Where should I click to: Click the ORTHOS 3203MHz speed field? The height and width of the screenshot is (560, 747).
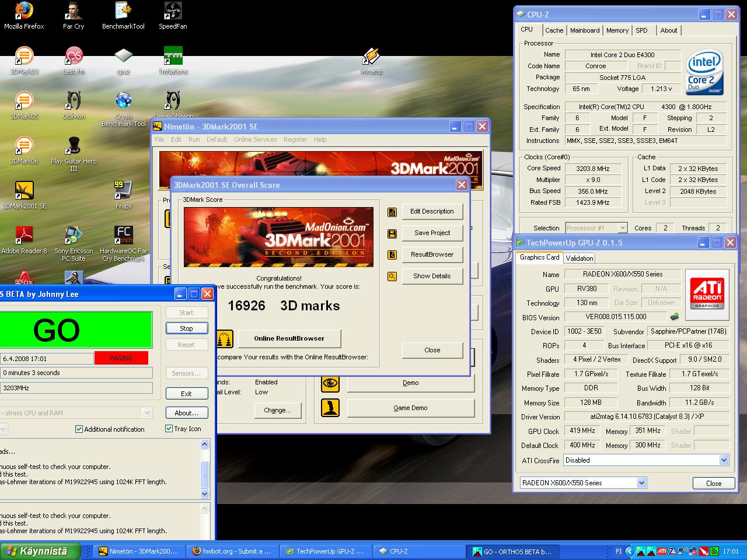pos(76,388)
